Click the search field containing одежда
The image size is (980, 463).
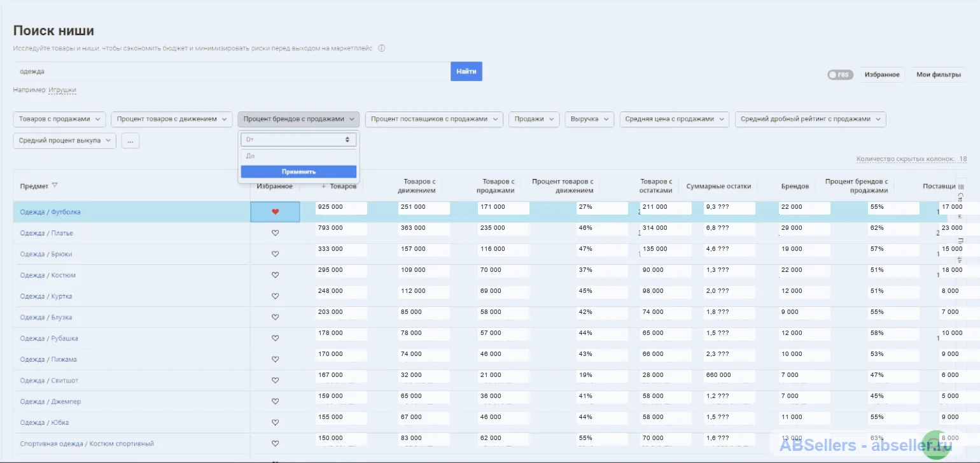pos(232,71)
